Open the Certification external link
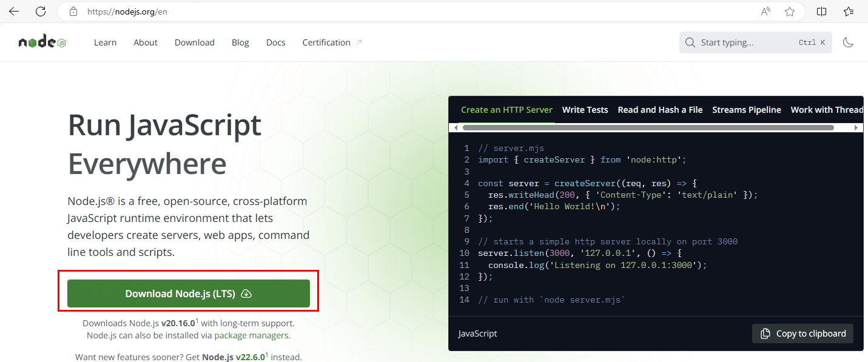868x362 pixels. pyautogui.click(x=326, y=42)
